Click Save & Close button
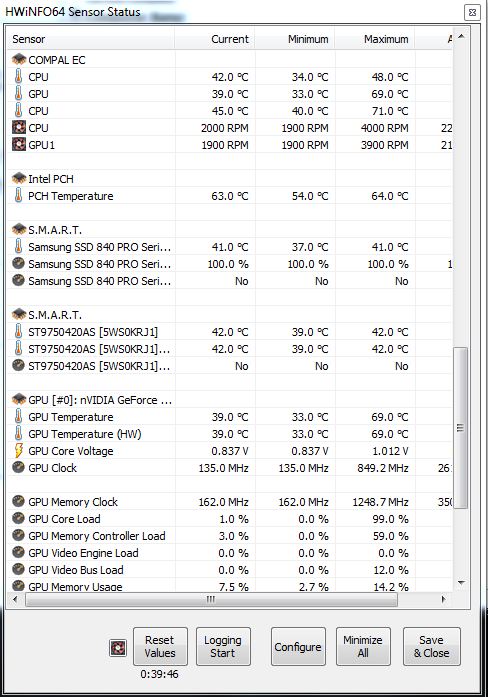This screenshot has height=697, width=488. coord(432,646)
